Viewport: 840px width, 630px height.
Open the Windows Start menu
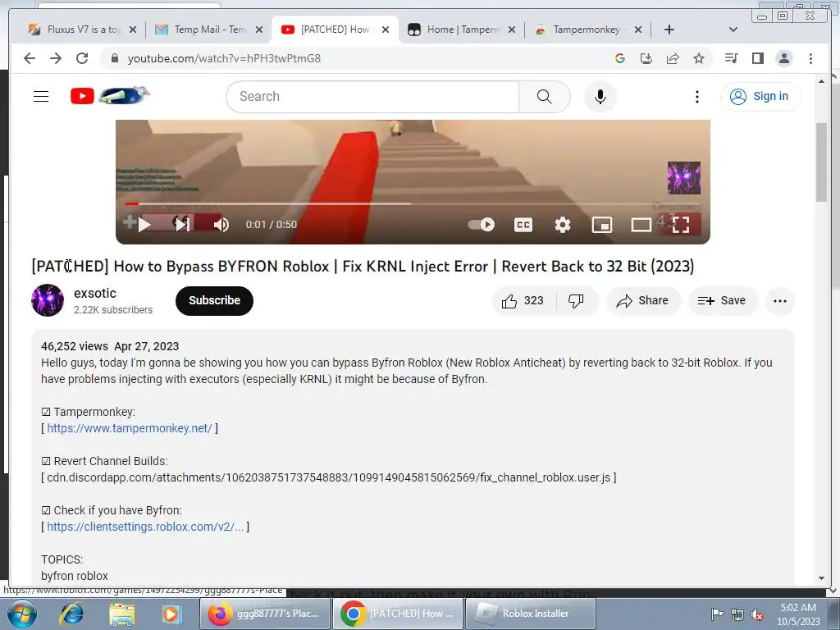[x=21, y=614]
